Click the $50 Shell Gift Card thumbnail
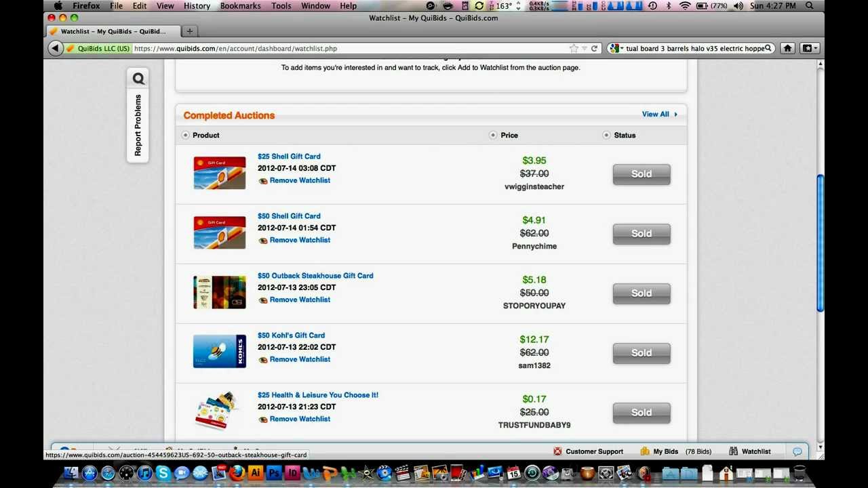 point(220,232)
